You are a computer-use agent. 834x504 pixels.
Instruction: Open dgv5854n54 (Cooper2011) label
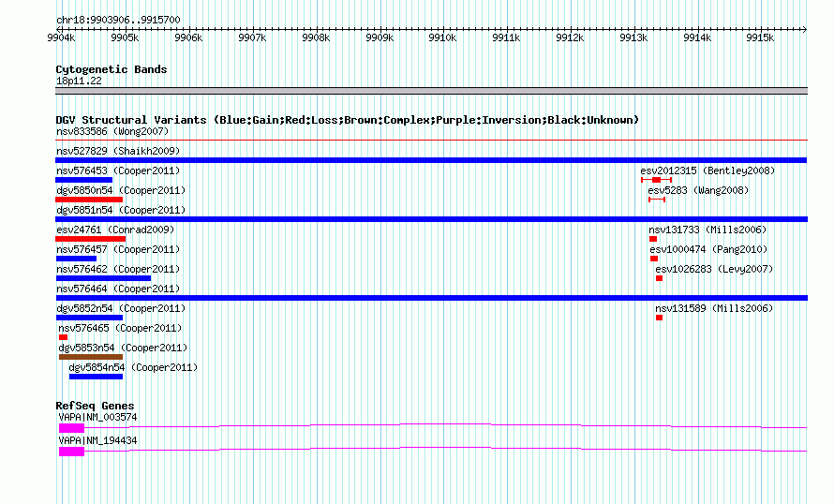133,367
